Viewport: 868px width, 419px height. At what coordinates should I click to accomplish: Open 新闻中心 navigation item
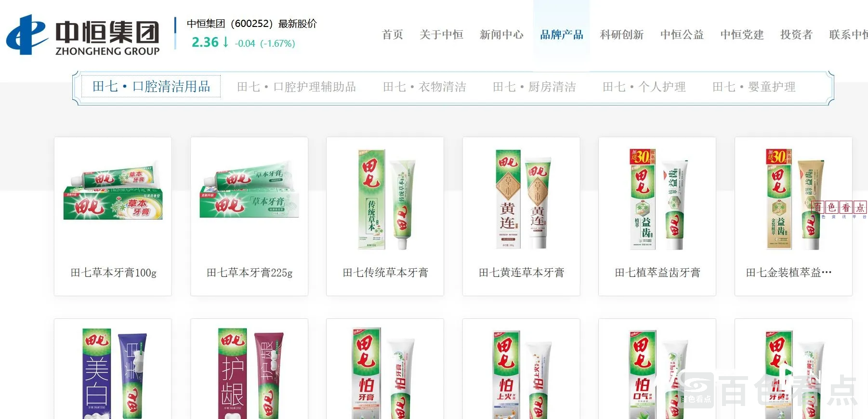click(501, 35)
